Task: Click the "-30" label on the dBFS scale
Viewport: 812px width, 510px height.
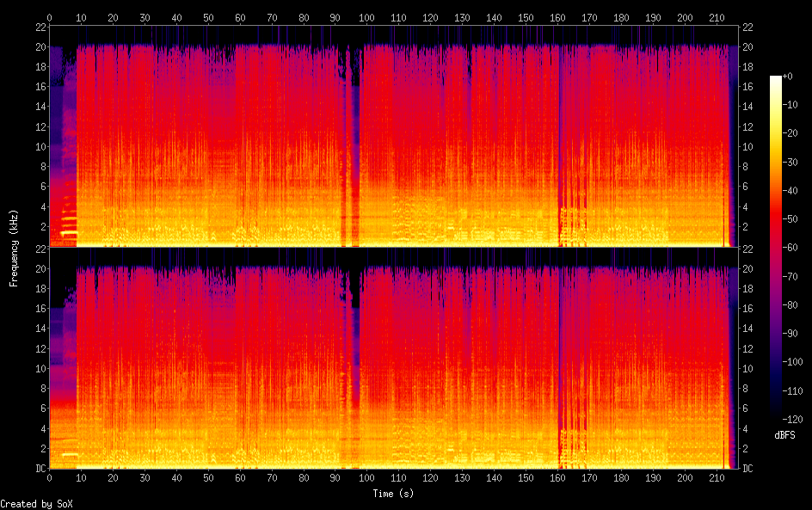Action: (796, 163)
